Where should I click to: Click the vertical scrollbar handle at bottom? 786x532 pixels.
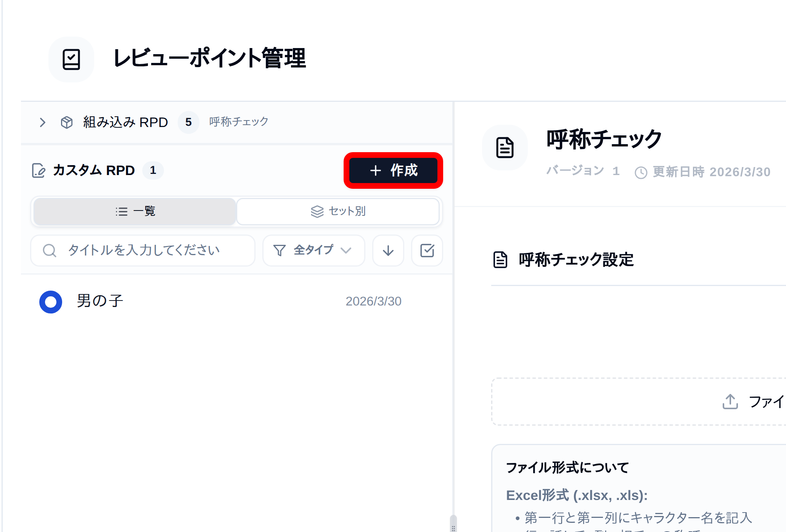click(x=453, y=523)
